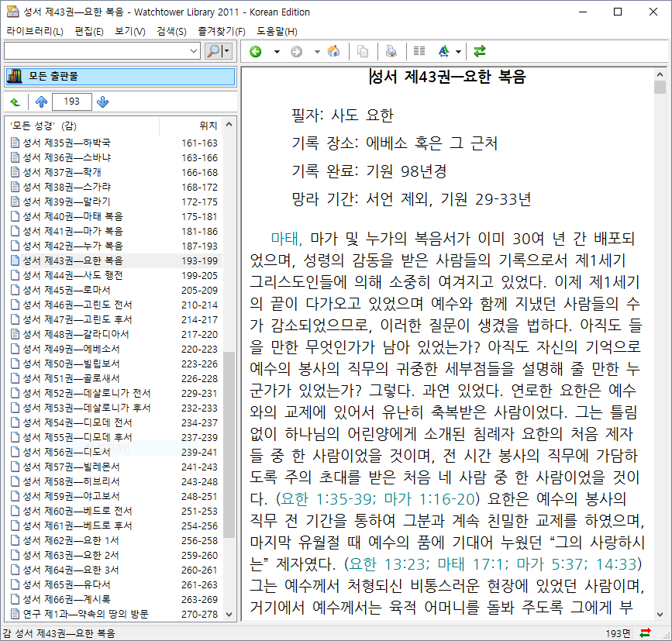
Task: Open the 14:33 scripture link
Action: coord(616,564)
